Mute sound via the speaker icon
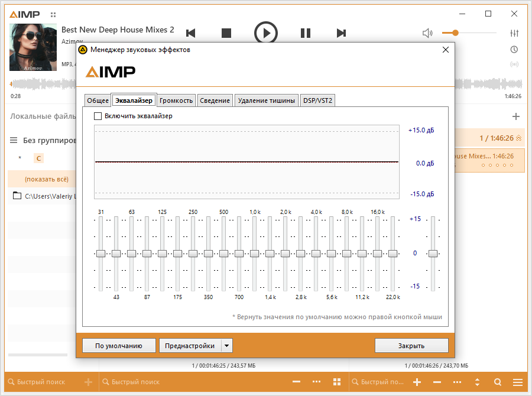The width and height of the screenshot is (532, 396). point(427,33)
